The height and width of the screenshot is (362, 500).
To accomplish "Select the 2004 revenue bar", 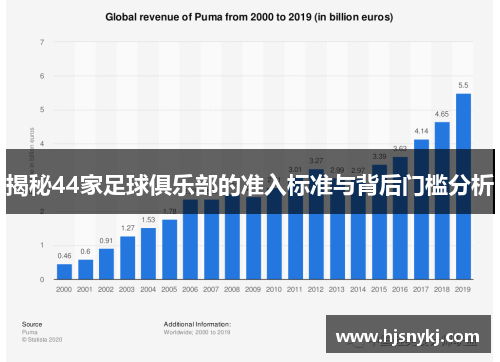I will [148, 254].
